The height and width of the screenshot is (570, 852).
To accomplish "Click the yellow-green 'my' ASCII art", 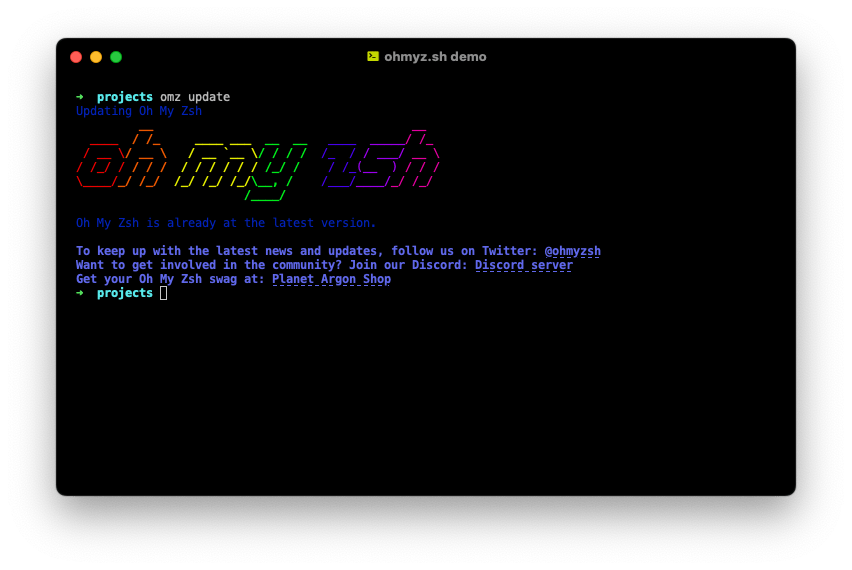I will [x=241, y=172].
